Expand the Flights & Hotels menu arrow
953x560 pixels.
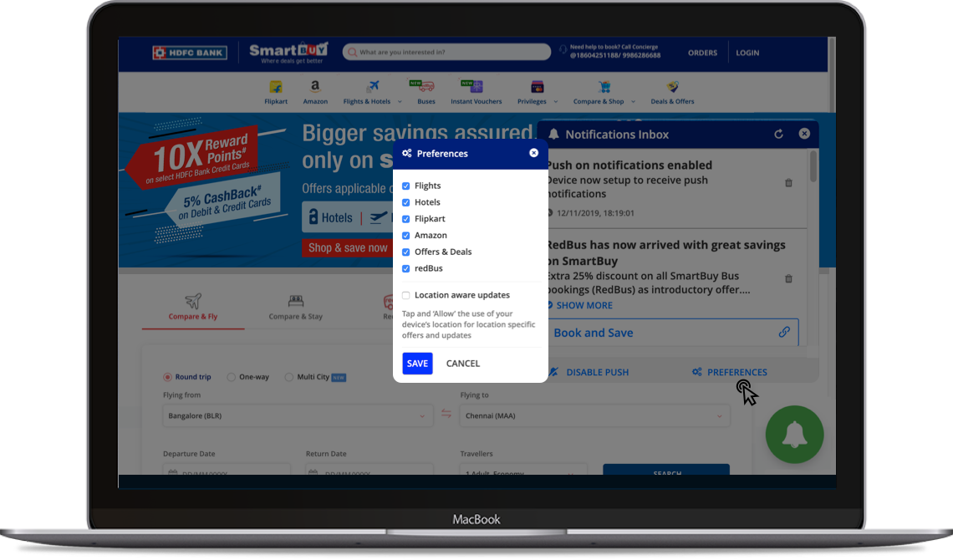(400, 101)
